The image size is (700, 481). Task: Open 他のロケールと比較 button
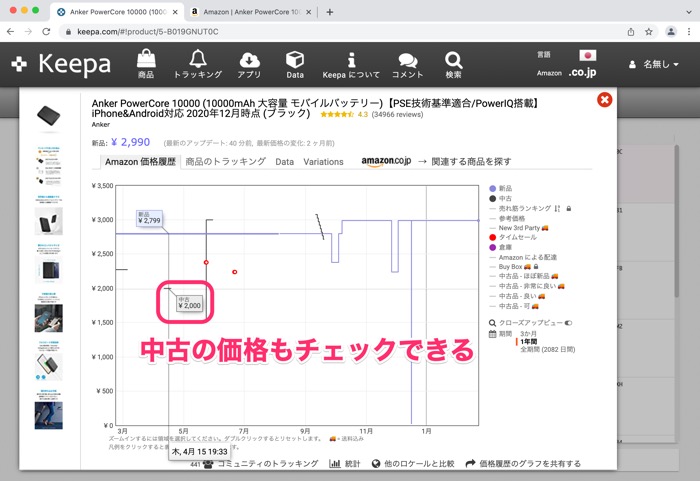pos(413,464)
